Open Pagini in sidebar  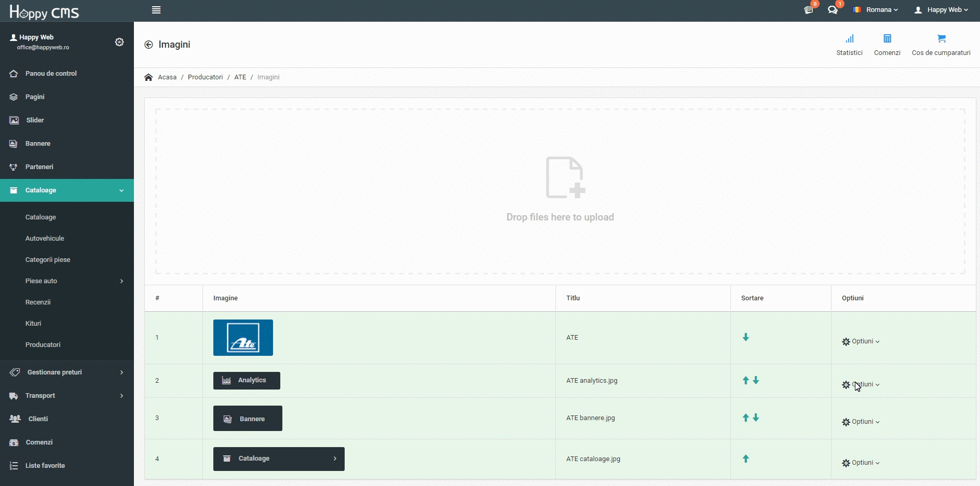tap(67, 97)
